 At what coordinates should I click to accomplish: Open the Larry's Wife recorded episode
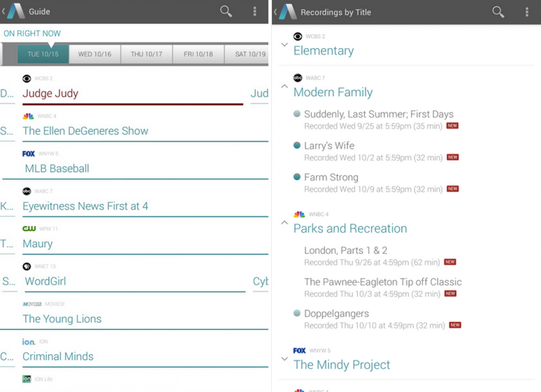click(x=329, y=146)
